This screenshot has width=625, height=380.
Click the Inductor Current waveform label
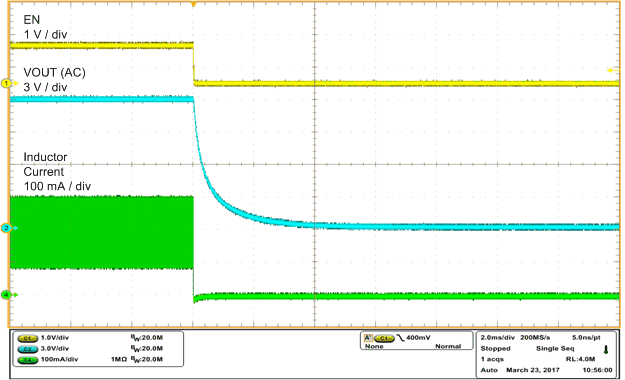pyautogui.click(x=45, y=164)
